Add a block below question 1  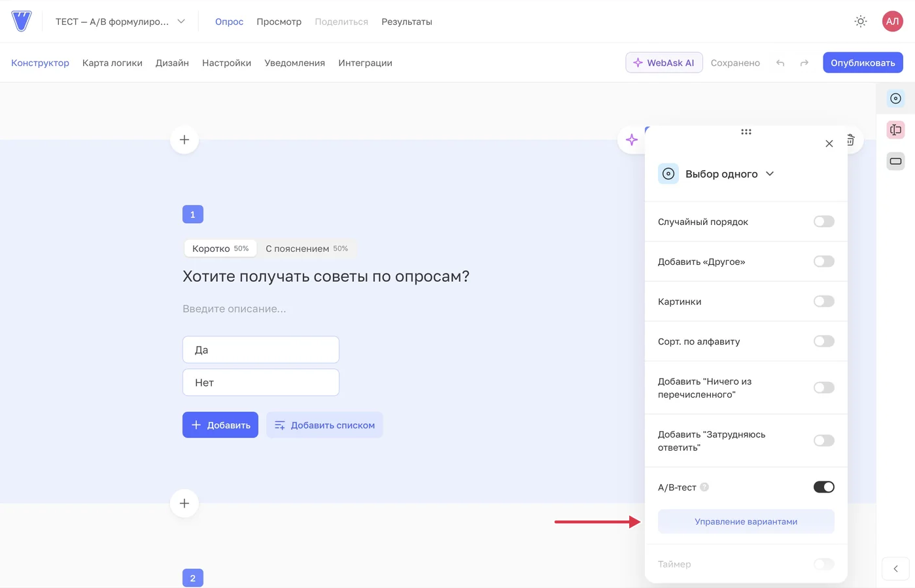click(184, 504)
